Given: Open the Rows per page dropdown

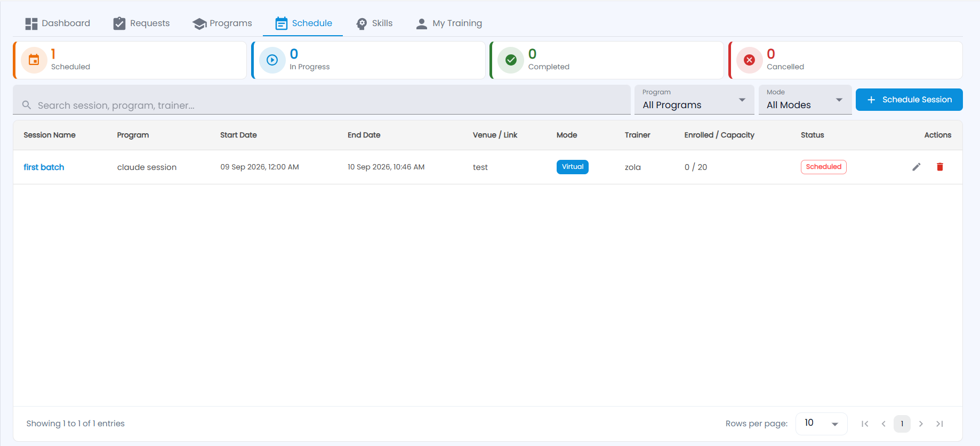Looking at the screenshot, I should 821,424.
